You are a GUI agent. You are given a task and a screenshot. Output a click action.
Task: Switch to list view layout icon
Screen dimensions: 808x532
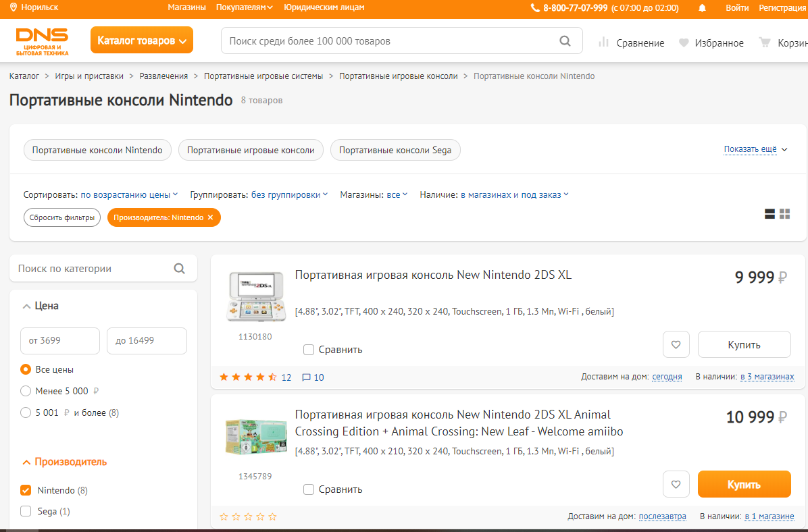tap(770, 214)
